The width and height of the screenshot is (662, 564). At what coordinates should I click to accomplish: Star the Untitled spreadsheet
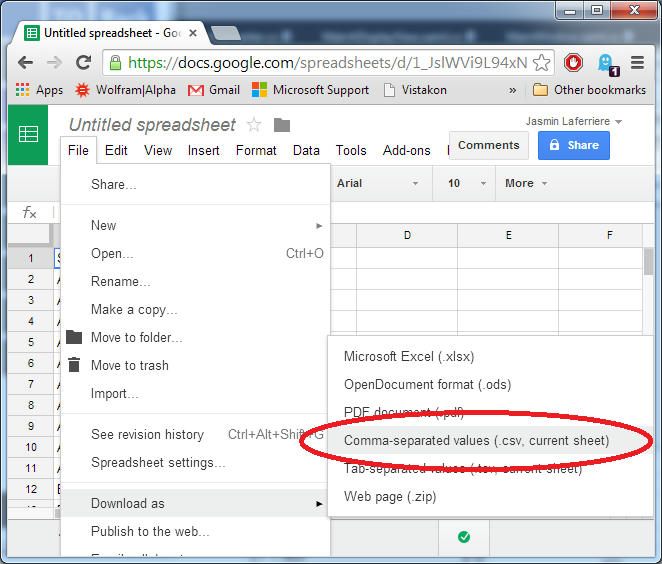click(x=254, y=125)
